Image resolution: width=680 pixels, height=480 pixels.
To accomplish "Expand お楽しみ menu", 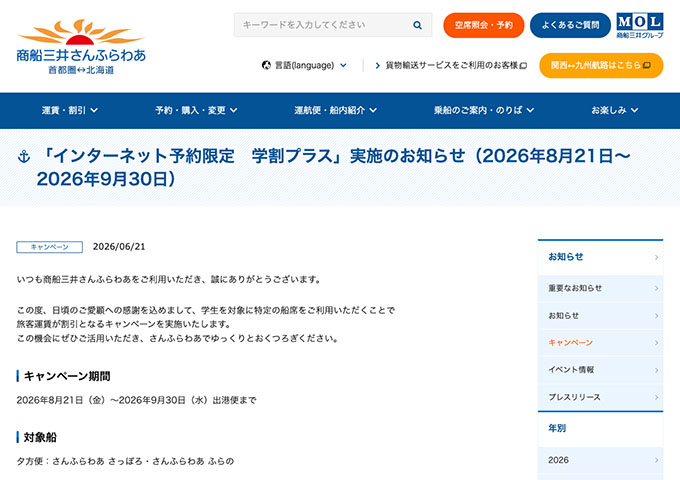I will (615, 110).
